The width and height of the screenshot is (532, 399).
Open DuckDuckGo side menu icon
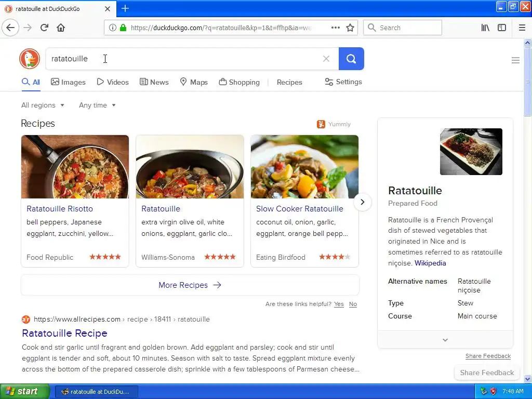[515, 60]
